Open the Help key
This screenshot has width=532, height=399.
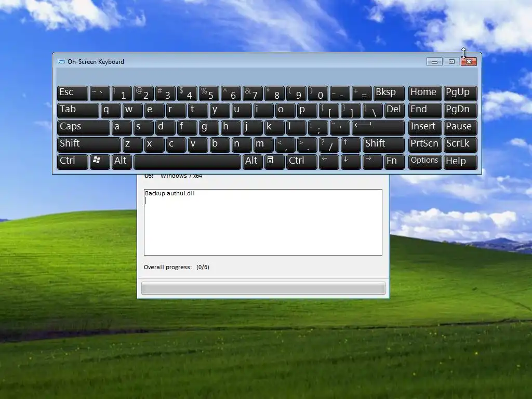click(460, 162)
